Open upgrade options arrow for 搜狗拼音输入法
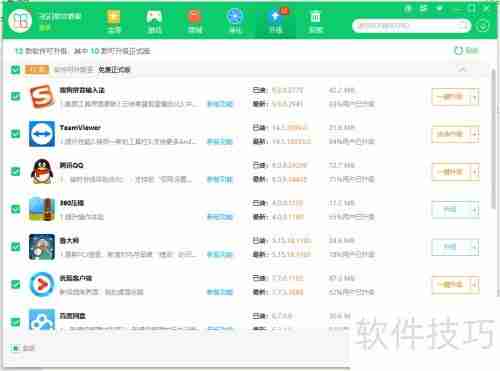 pyautogui.click(x=474, y=97)
